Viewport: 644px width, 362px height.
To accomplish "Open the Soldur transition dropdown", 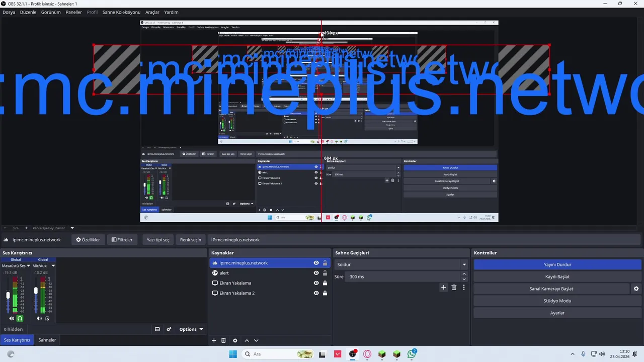I will tap(402, 264).
